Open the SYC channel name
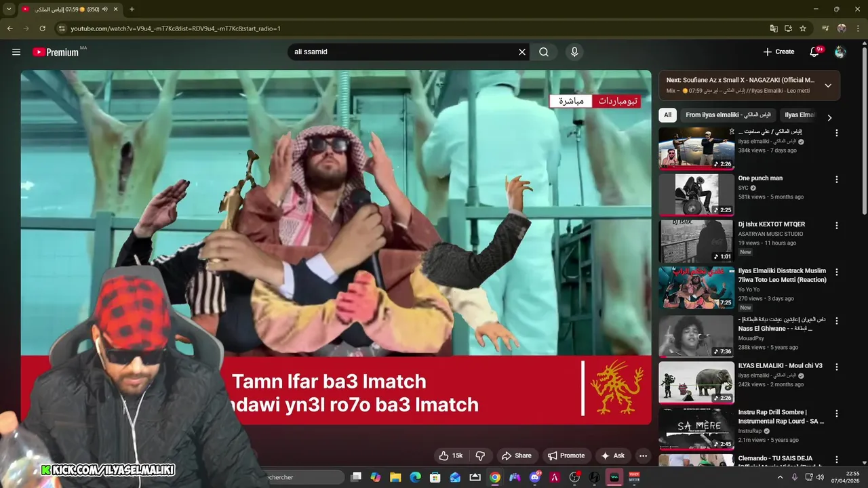This screenshot has width=868, height=488. [x=743, y=188]
